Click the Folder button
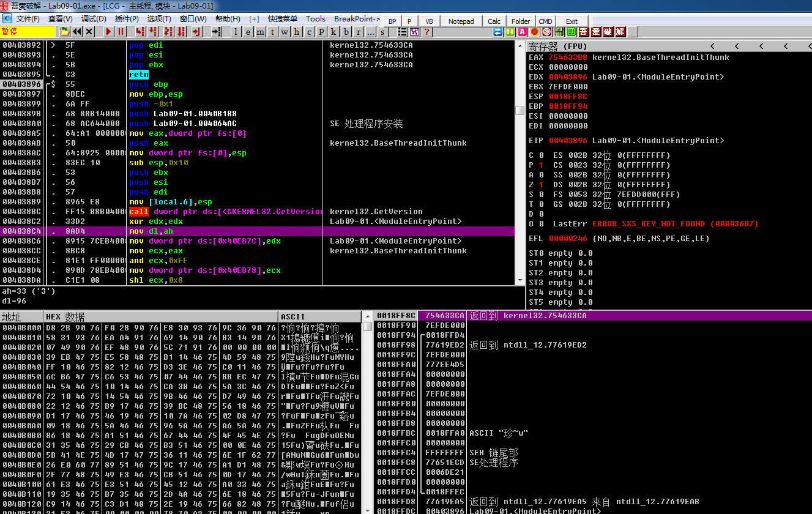Viewport: 812px width, 514px height. click(x=521, y=21)
